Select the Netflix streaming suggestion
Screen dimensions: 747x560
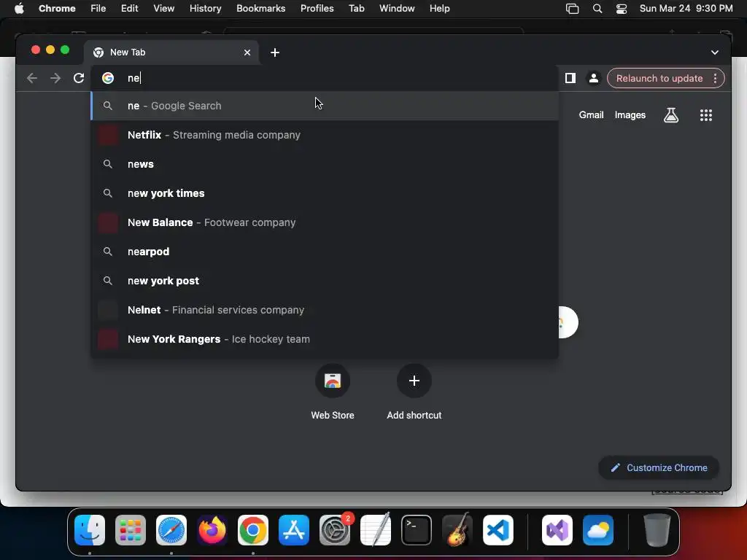tap(325, 135)
